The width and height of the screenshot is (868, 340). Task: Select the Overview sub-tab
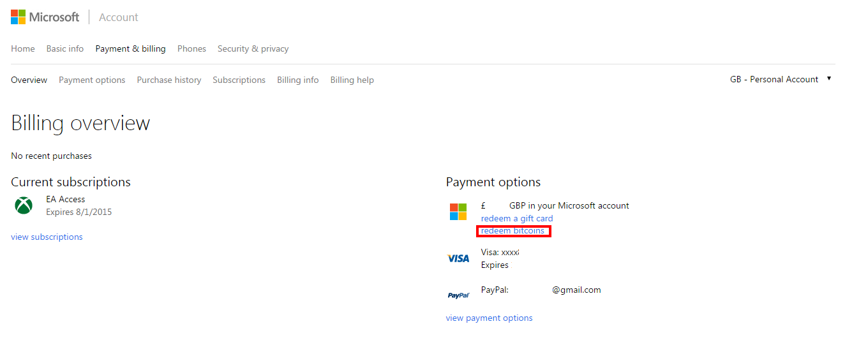click(29, 80)
